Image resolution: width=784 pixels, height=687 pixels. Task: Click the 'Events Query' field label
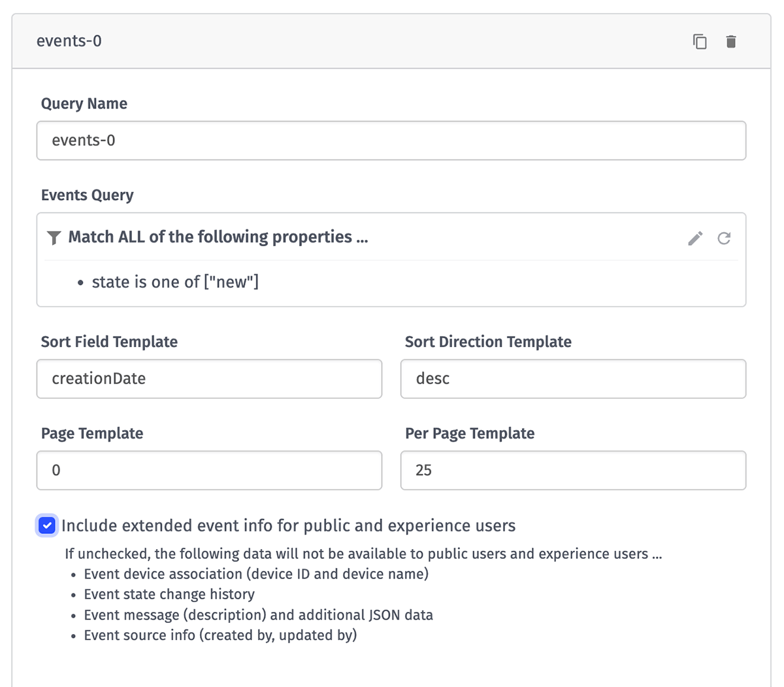click(x=87, y=195)
